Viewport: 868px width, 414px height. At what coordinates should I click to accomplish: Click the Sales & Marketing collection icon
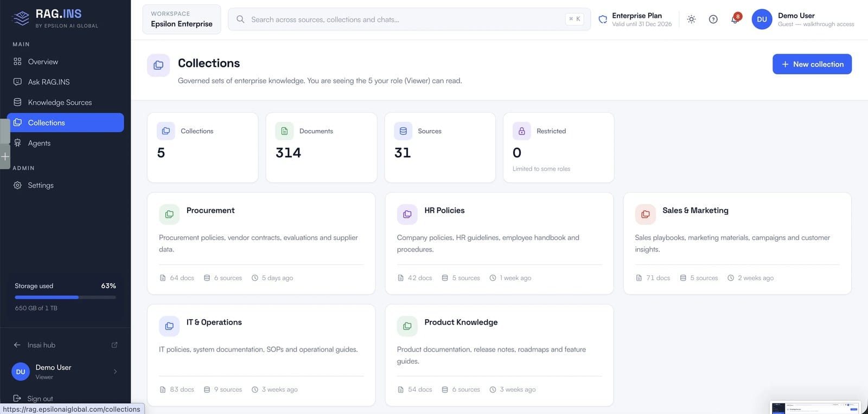click(x=645, y=214)
